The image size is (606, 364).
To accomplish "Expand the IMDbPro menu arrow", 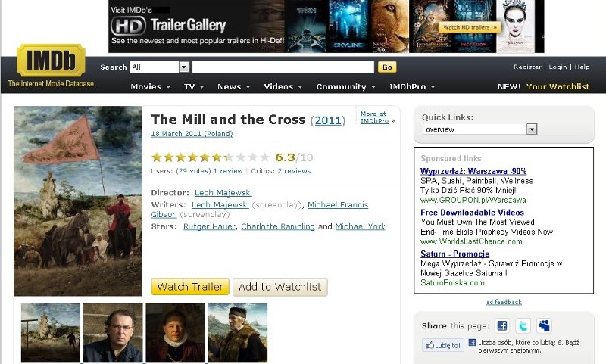I will coord(433,87).
